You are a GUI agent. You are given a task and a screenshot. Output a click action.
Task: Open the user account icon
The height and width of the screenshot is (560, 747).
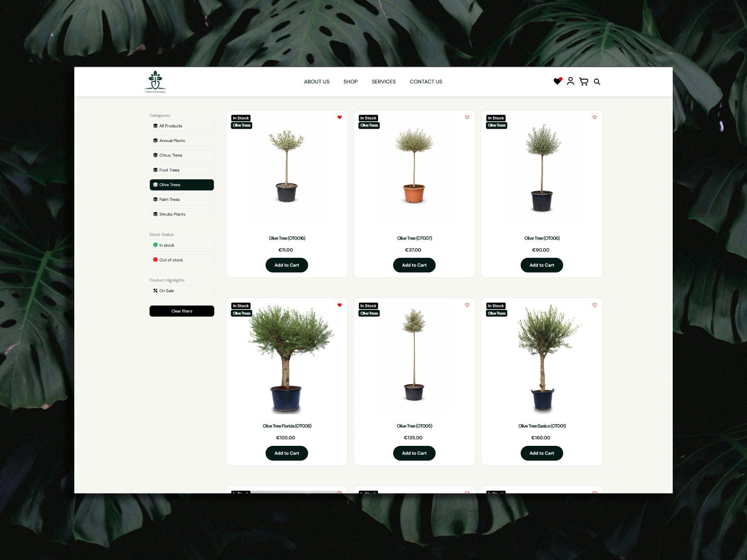571,81
